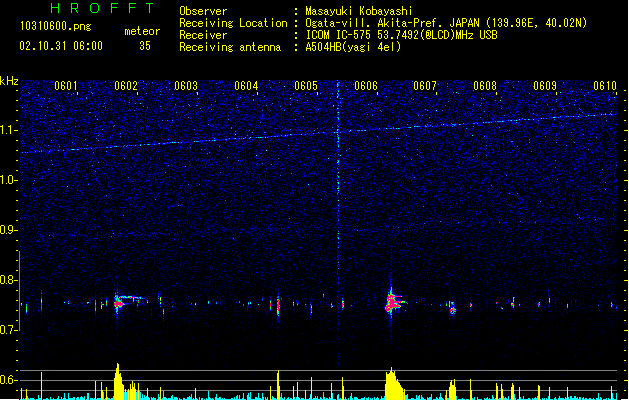Click the tall yellow intensity peak near 0602
This screenshot has height=400, width=629.
coord(118,382)
